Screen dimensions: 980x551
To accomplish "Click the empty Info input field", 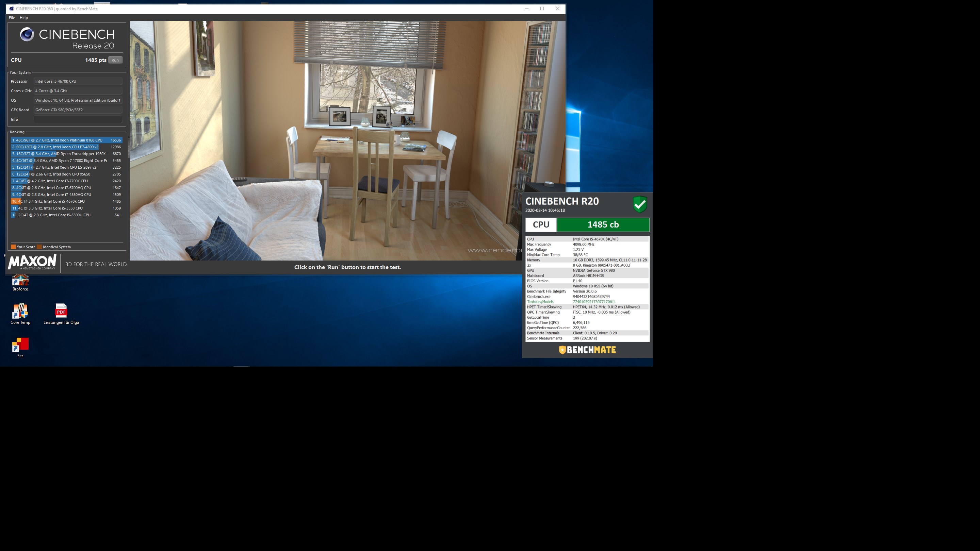I will pos(78,119).
